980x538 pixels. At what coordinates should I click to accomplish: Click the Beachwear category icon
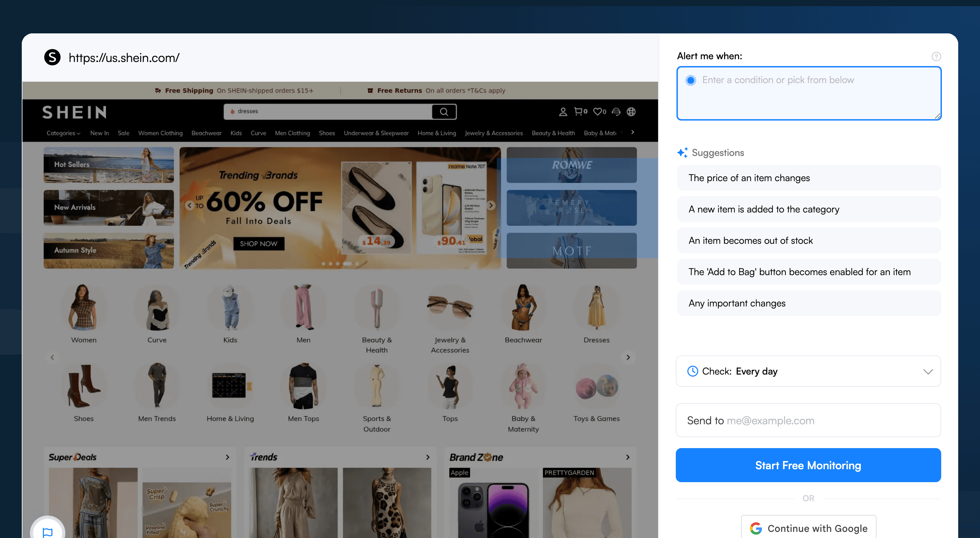523,307
